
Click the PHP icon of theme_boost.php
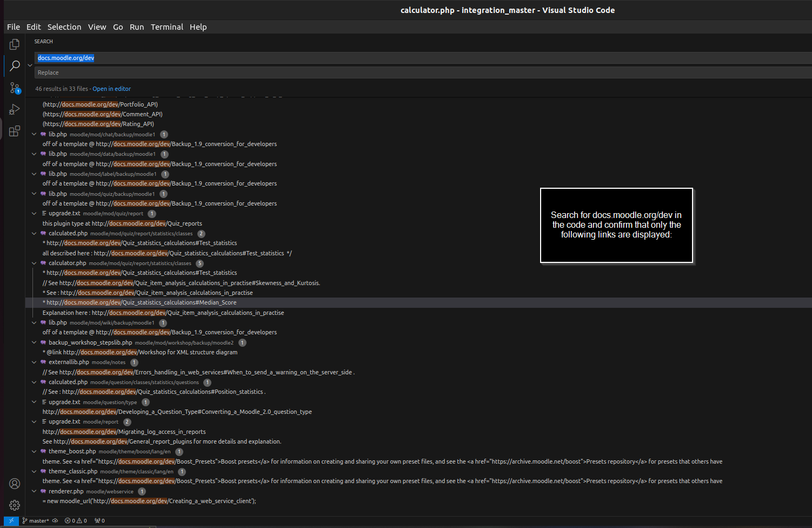(x=43, y=452)
